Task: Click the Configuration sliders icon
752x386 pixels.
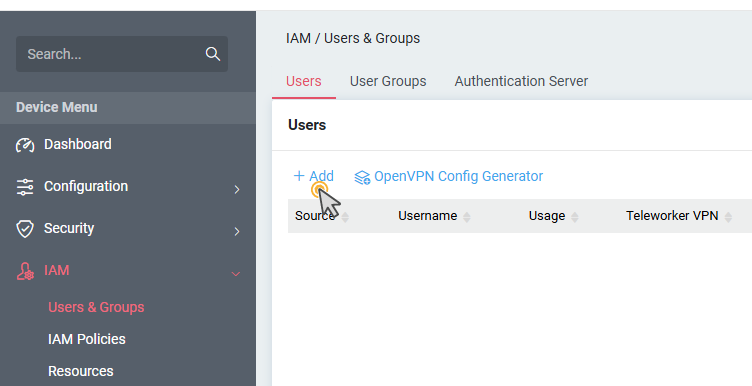Action: (25, 187)
